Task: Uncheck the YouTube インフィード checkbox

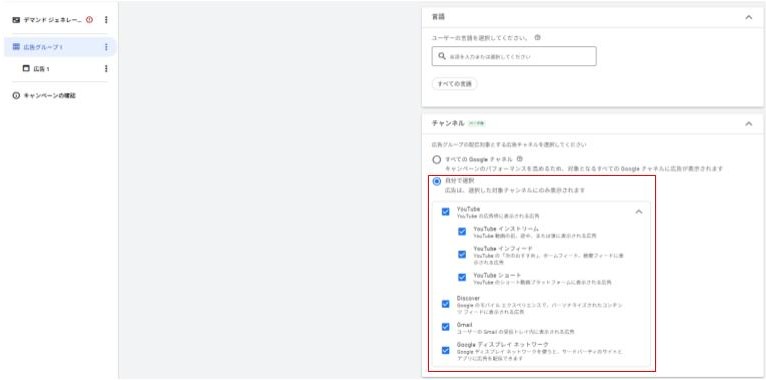Action: (x=462, y=254)
